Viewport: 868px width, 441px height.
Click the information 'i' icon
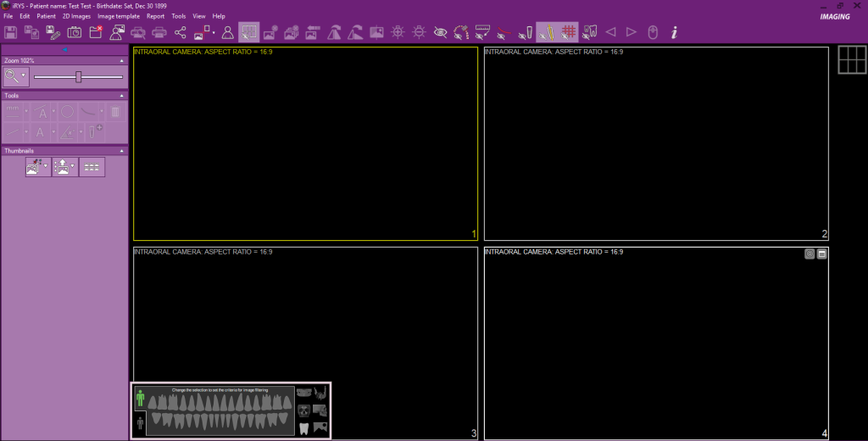coord(675,32)
